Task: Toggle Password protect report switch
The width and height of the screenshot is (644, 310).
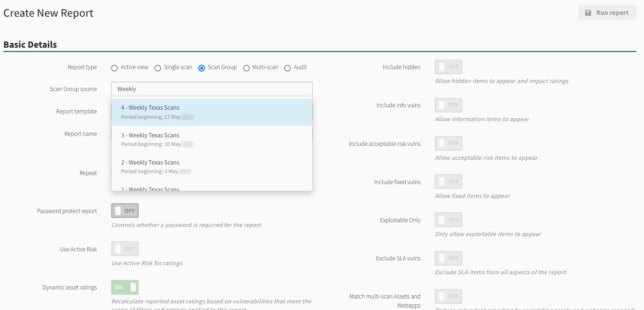Action: 125,211
